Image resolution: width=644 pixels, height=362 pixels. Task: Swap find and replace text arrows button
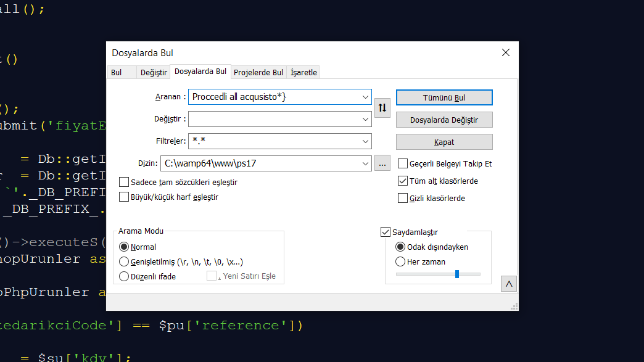click(382, 108)
